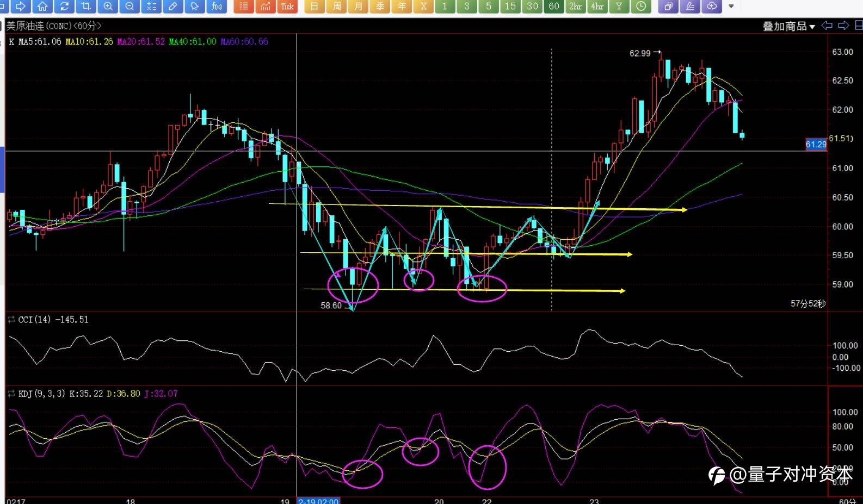This screenshot has width=863, height=504.
Task: Select the 4hr period
Action: [x=597, y=6]
